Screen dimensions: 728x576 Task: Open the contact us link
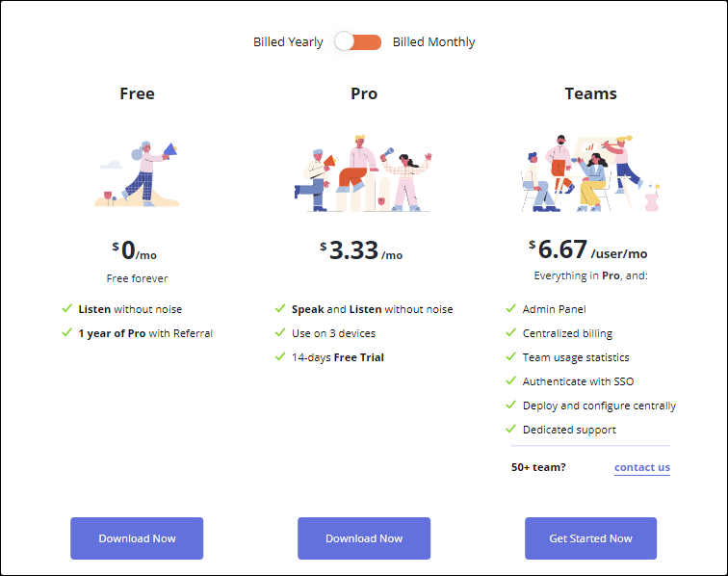(x=641, y=468)
